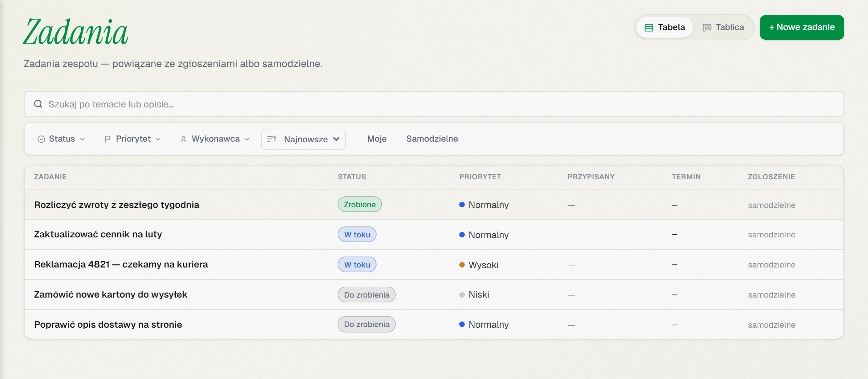Open task Reklamacja 4821 — czekamy na kuriera
The height and width of the screenshot is (379, 868).
121,264
